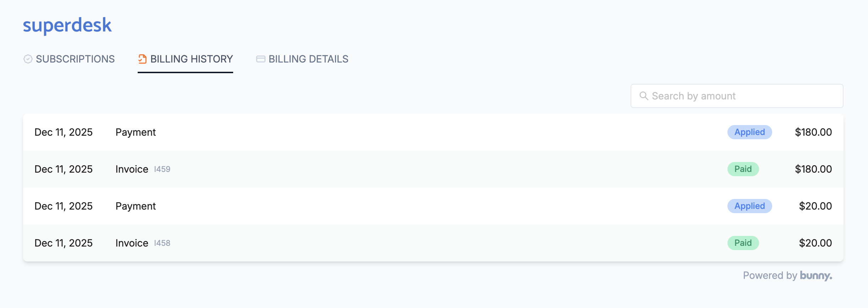868x308 pixels.
Task: Click the Paid badge on invoice I459
Action: (743, 169)
